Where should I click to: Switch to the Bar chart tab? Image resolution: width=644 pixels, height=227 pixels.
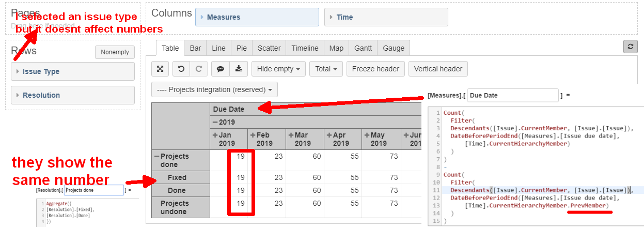pos(195,48)
